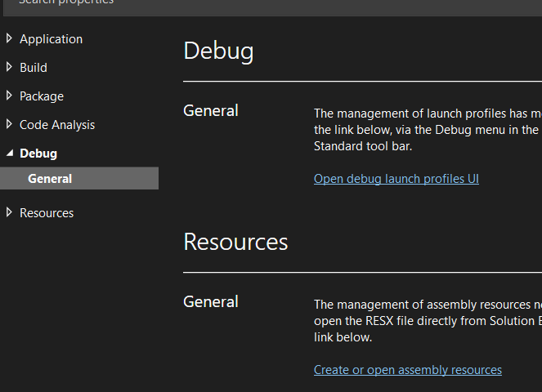Select the Application category label
This screenshot has height=392, width=542.
click(x=52, y=39)
